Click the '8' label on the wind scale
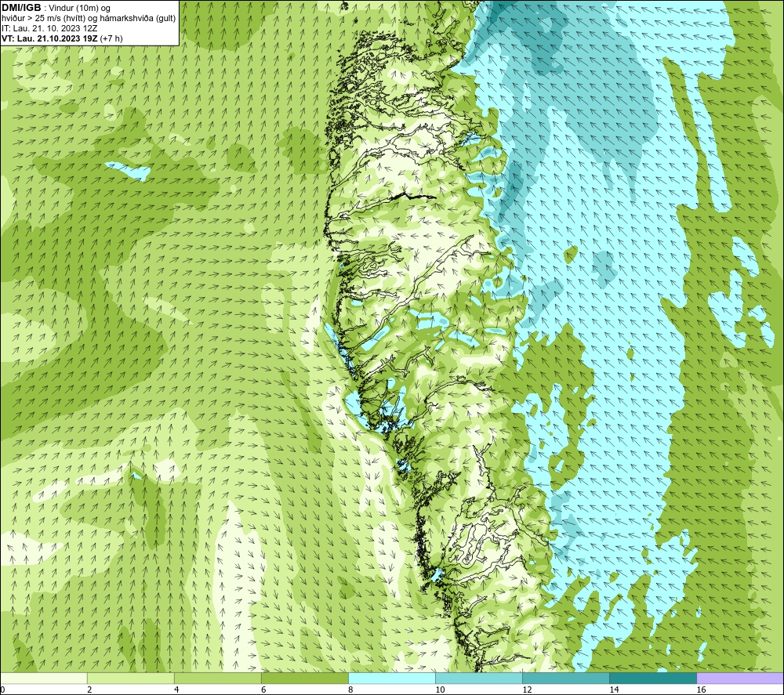 (x=350, y=690)
